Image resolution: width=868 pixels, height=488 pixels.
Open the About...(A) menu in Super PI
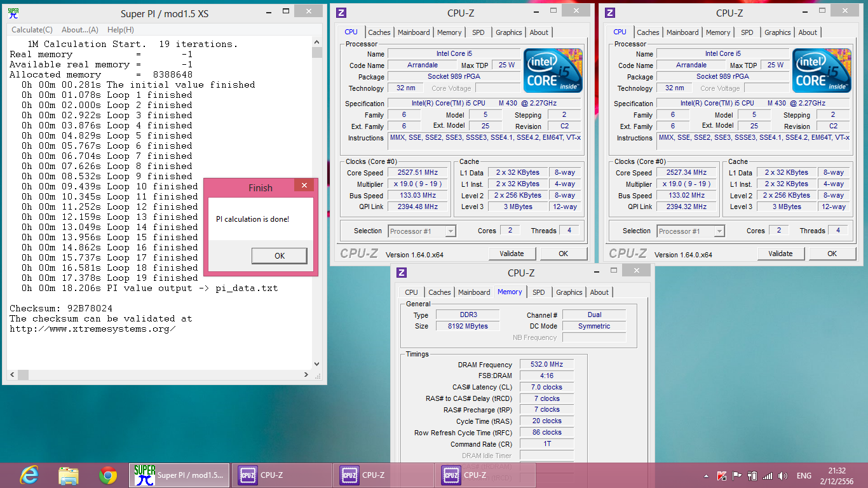(80, 30)
